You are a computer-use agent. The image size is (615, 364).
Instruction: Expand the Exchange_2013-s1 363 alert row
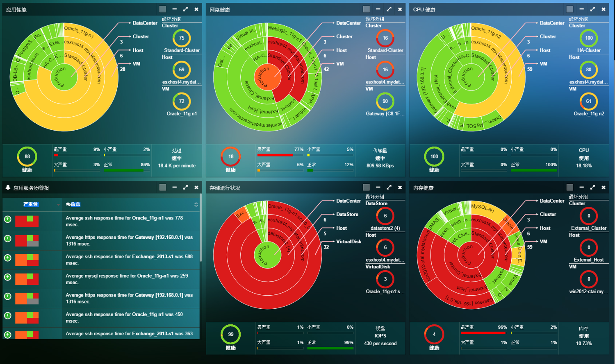tap(7, 335)
